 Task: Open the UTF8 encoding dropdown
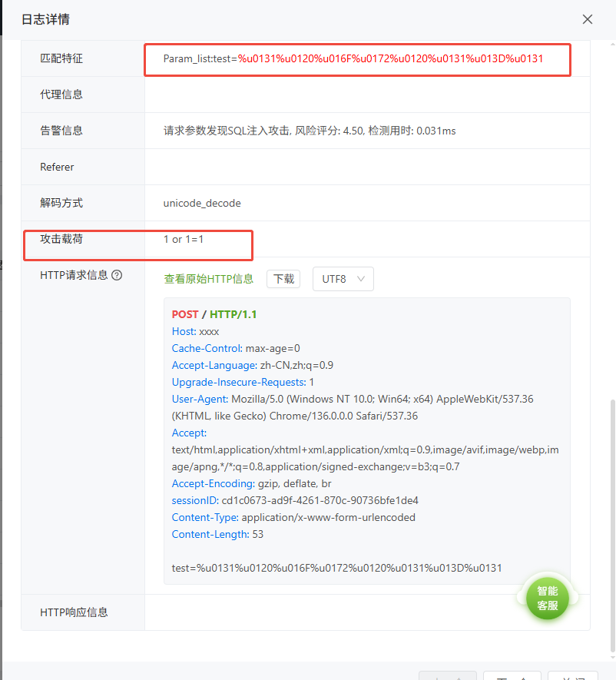pos(343,279)
